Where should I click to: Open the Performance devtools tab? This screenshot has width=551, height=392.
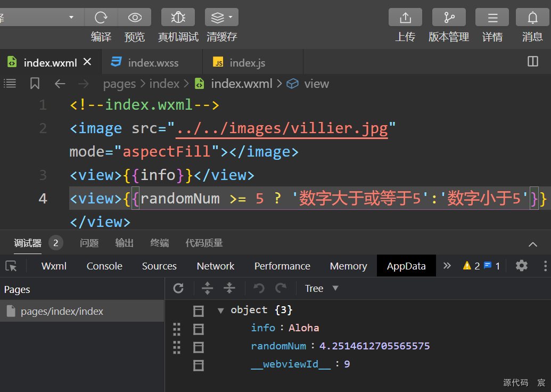[282, 266]
